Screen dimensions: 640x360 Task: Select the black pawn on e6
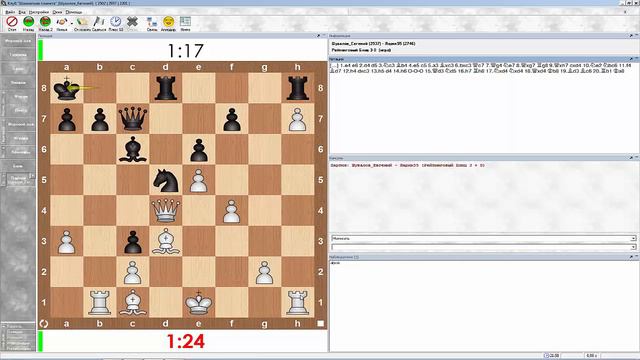click(x=198, y=149)
